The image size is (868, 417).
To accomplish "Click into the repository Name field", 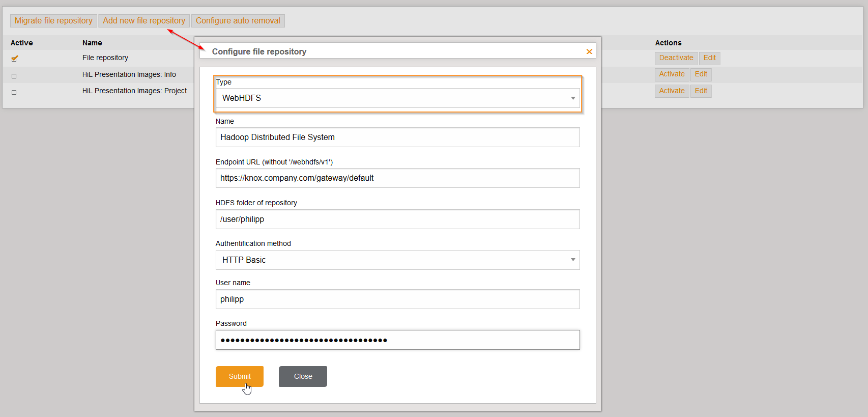I will tap(397, 137).
